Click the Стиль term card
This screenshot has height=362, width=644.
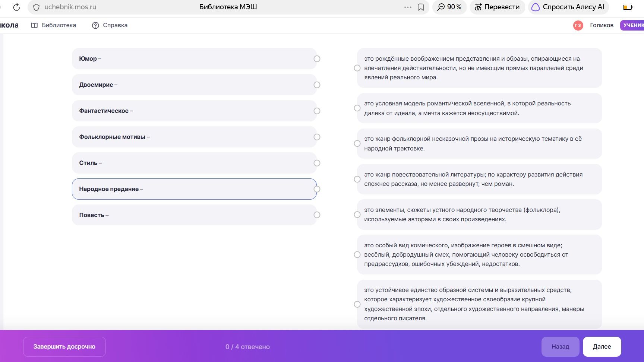point(194,163)
